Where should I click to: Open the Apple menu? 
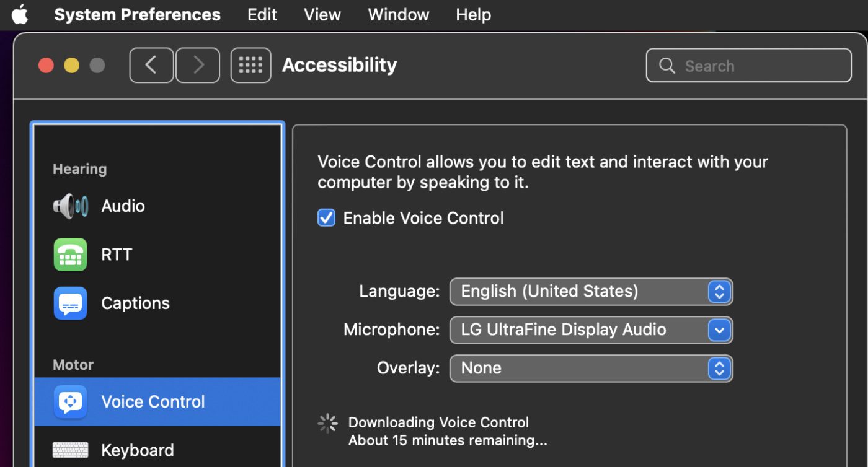pyautogui.click(x=20, y=14)
